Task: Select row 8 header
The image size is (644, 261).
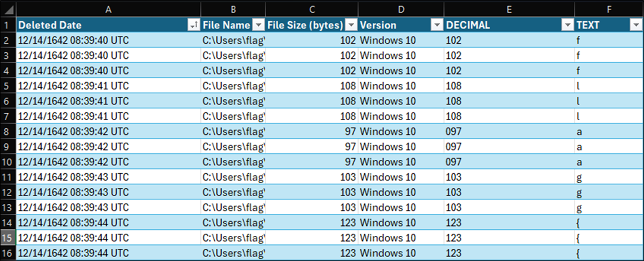Action: tap(8, 131)
